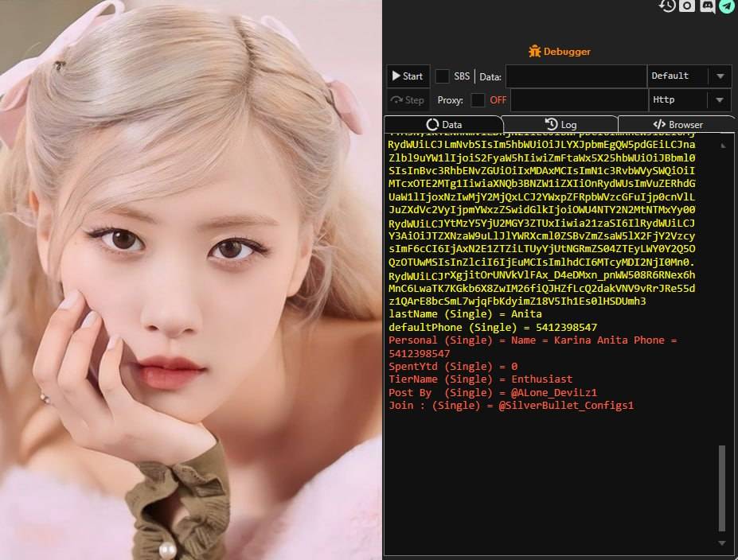
Task: Switch to the Browser tab
Action: [677, 125]
